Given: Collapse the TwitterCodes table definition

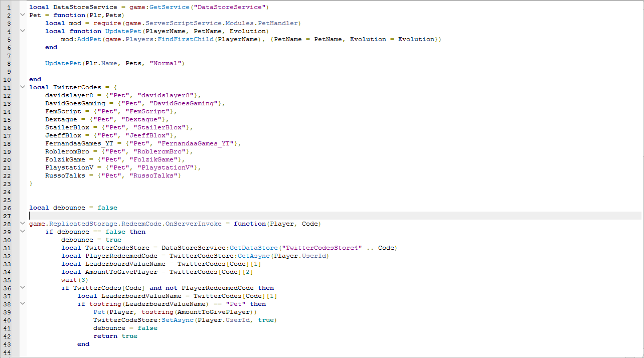Looking at the screenshot, I should (x=22, y=87).
